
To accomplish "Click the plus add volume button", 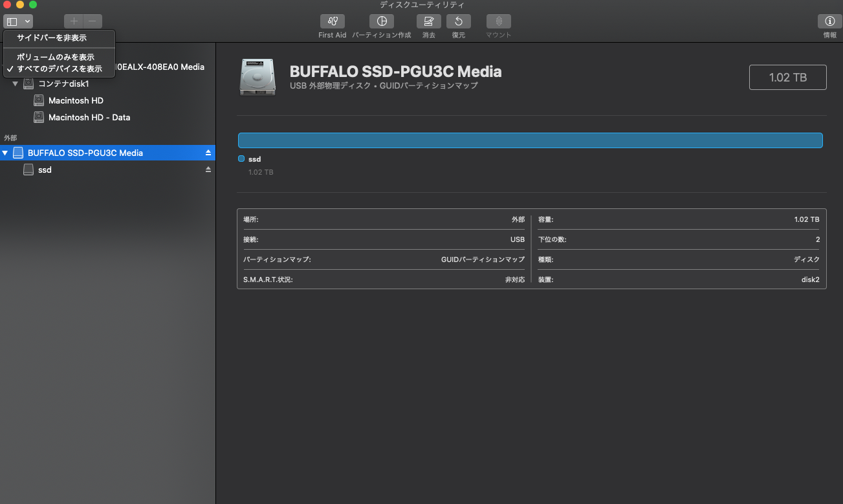I will pos(74,21).
